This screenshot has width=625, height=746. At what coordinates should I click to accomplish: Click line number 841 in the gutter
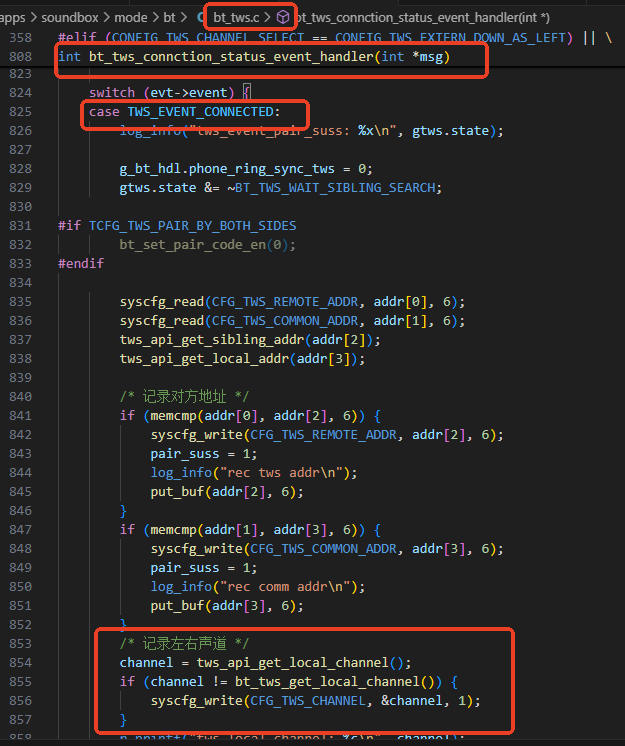[x=20, y=416]
